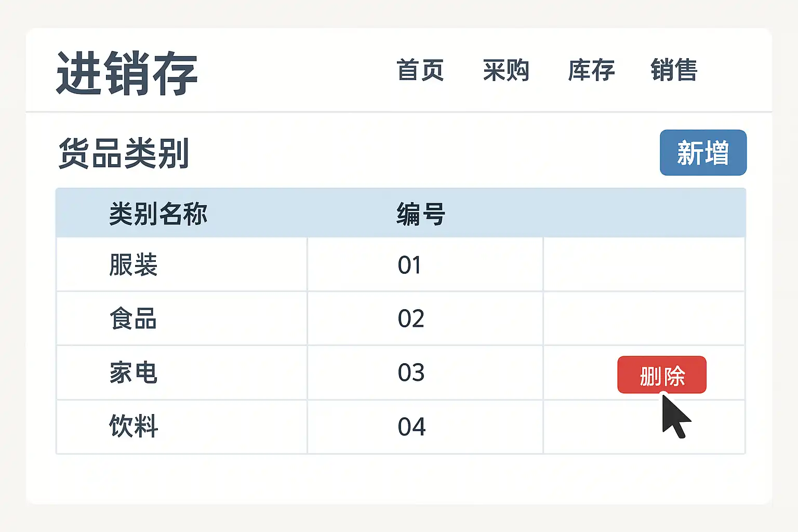The width and height of the screenshot is (798, 532).
Task: Click the red 删除 button
Action: 661,375
